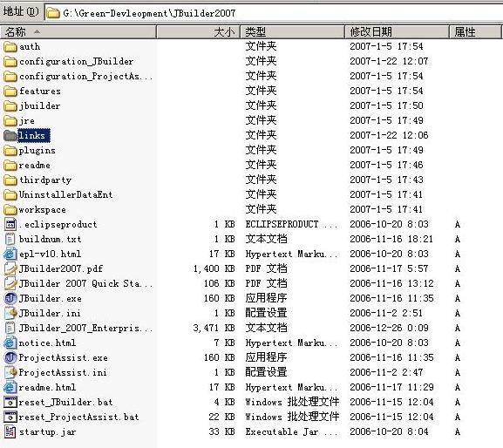
Task: Select the plugins folder icon
Action: click(x=10, y=151)
